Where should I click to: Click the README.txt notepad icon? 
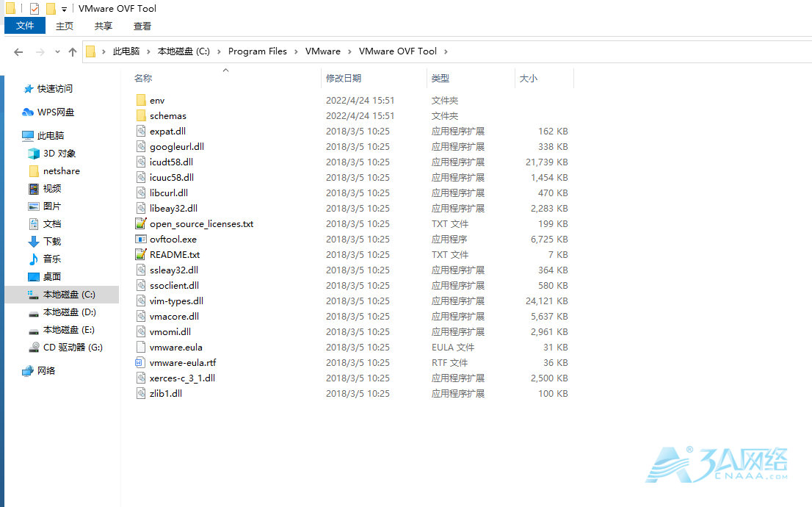[x=141, y=254]
